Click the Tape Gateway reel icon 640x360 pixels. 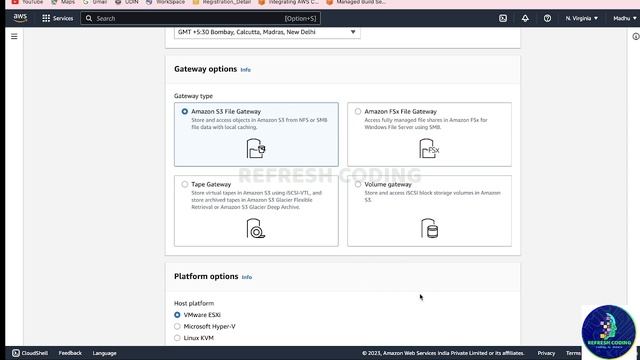click(256, 228)
